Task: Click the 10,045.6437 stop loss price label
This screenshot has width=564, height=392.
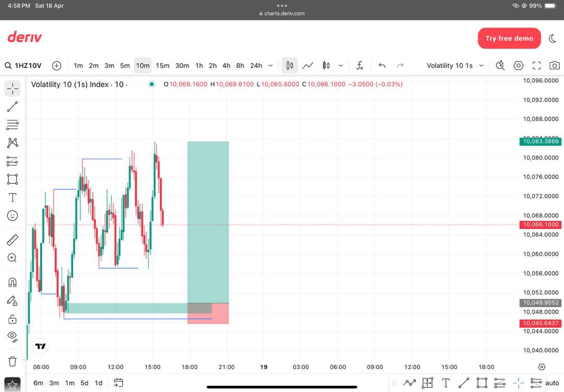Action: click(540, 323)
